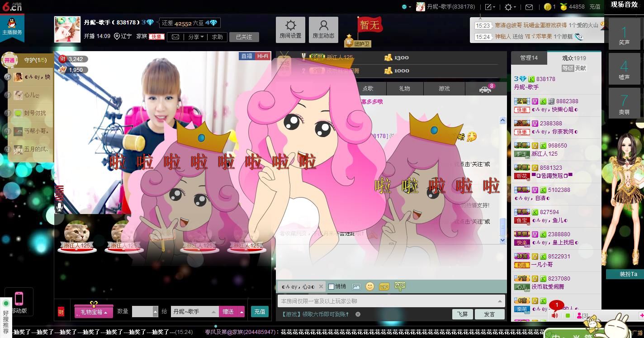Click the chat scrollbar up arrow
Screen dimensions: 644x338
click(502, 120)
